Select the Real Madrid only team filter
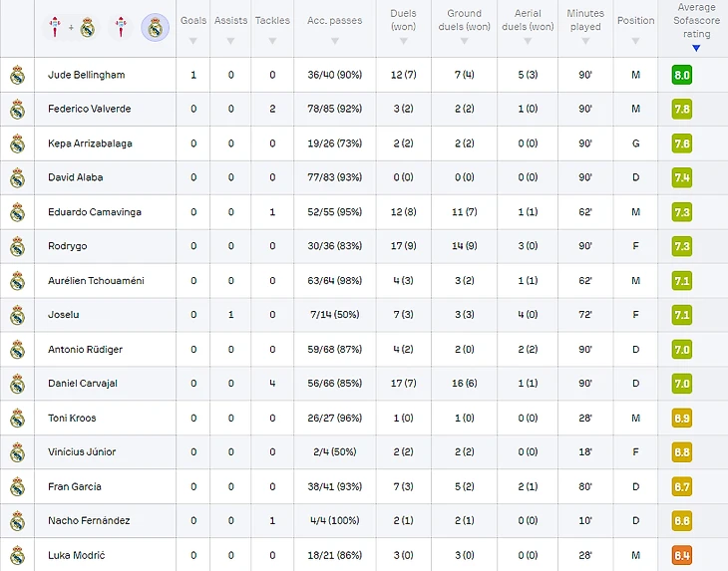Viewport: 728px width, 571px height. click(x=155, y=27)
